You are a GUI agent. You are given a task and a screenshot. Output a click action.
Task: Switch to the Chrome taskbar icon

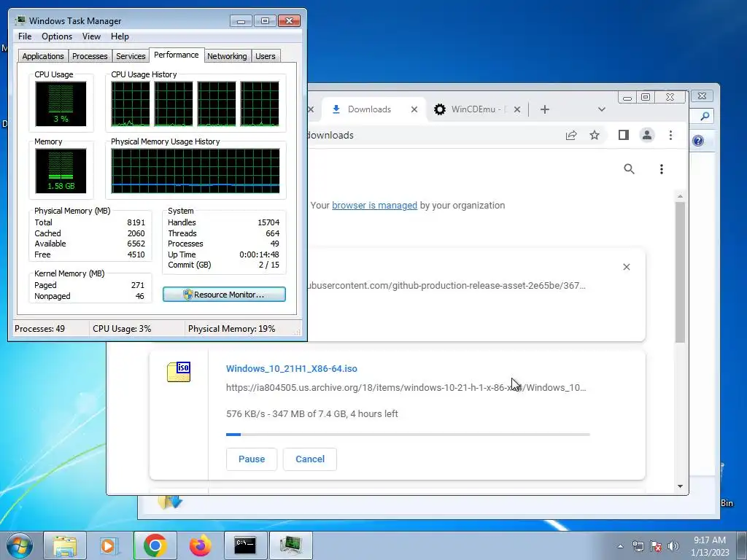coord(155,545)
